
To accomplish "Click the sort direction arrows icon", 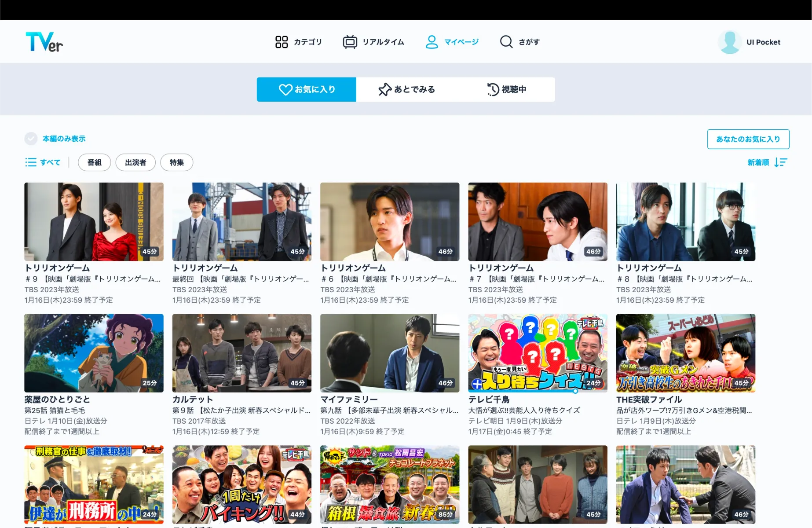I will pyautogui.click(x=782, y=162).
